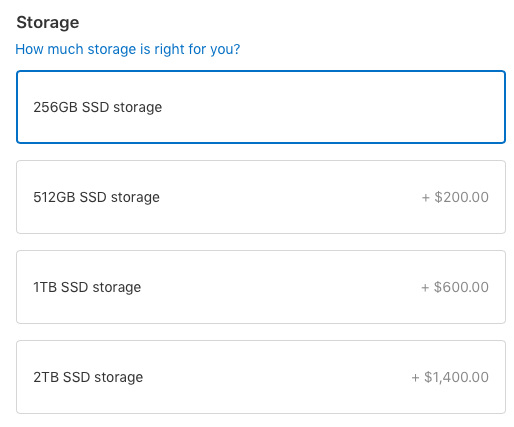Click the Storage section heading
Screen dimensions: 514x427
48,23
